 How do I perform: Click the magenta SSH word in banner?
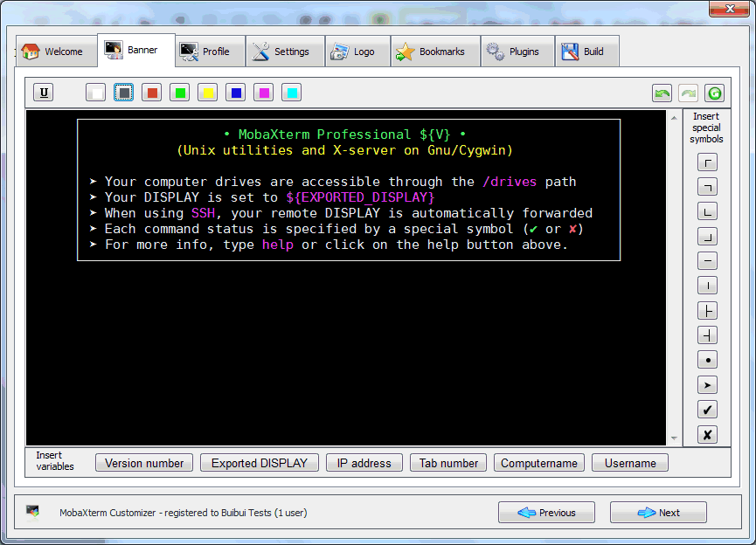pos(203,213)
